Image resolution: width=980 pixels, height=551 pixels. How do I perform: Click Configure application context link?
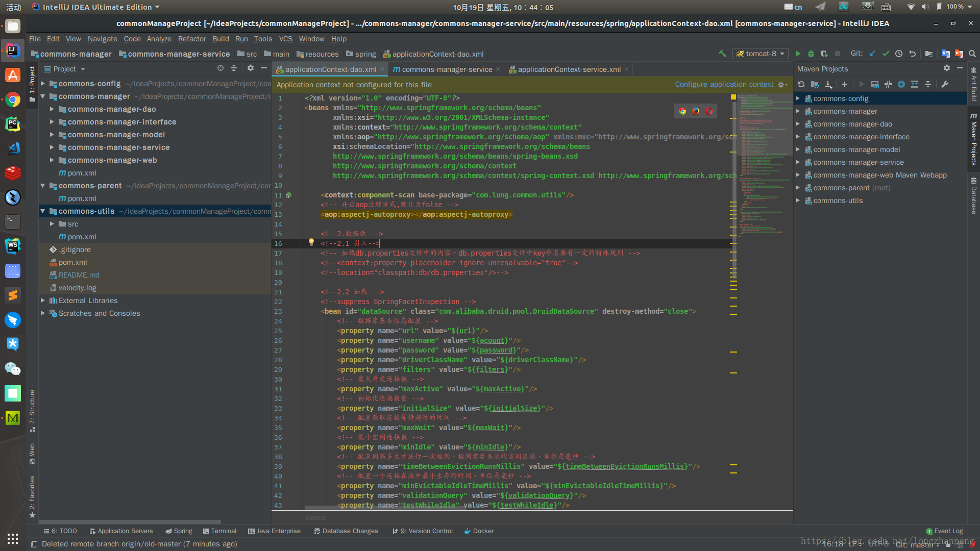pyautogui.click(x=724, y=84)
